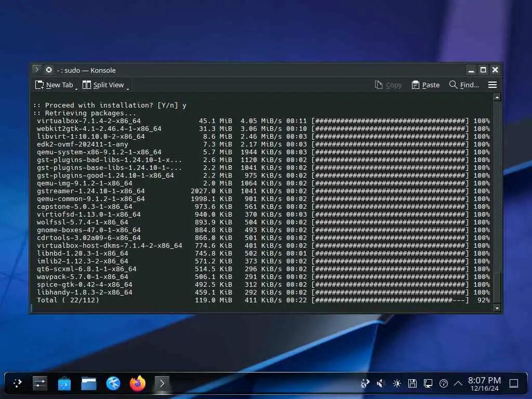
Task: Open the clock showing 8:07 PM
Action: coord(484,384)
